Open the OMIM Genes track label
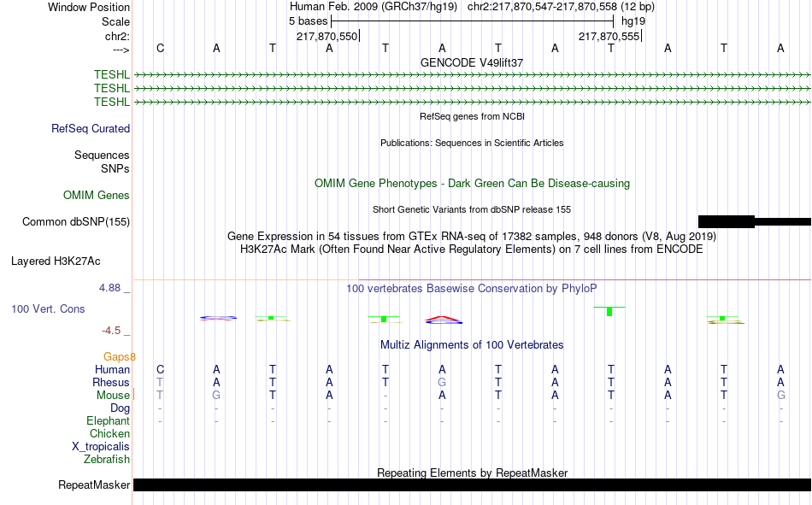Viewport: 812px width, 505px height. pos(97,196)
